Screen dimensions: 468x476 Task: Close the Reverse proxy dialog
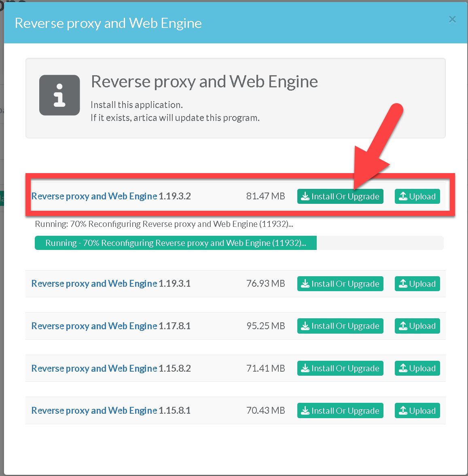point(452,19)
